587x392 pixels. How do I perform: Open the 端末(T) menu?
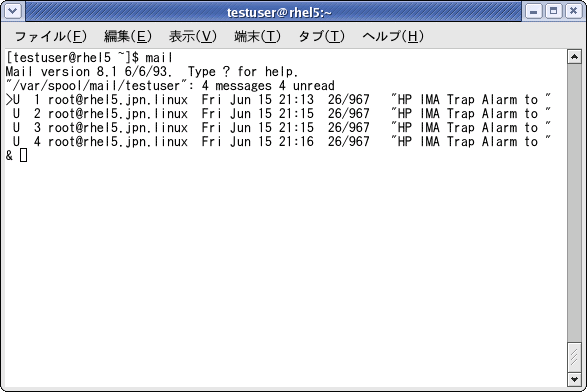pyautogui.click(x=257, y=36)
